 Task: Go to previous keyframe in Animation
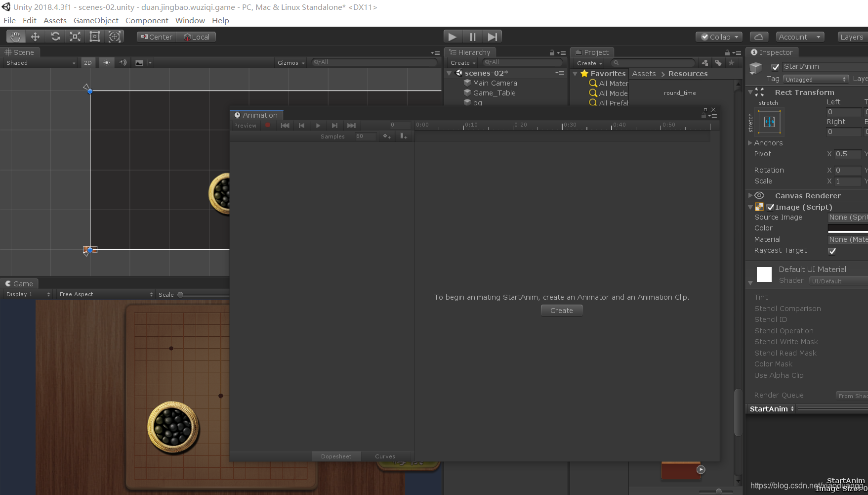click(x=301, y=126)
